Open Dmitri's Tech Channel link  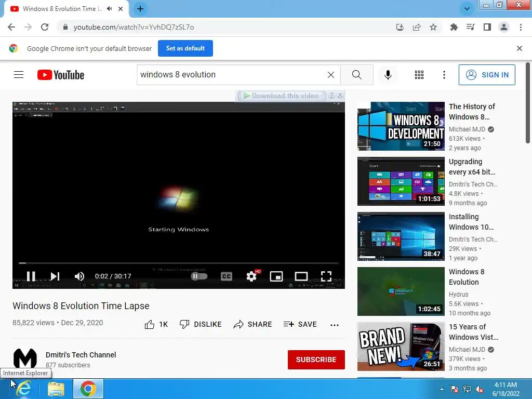[x=81, y=355]
